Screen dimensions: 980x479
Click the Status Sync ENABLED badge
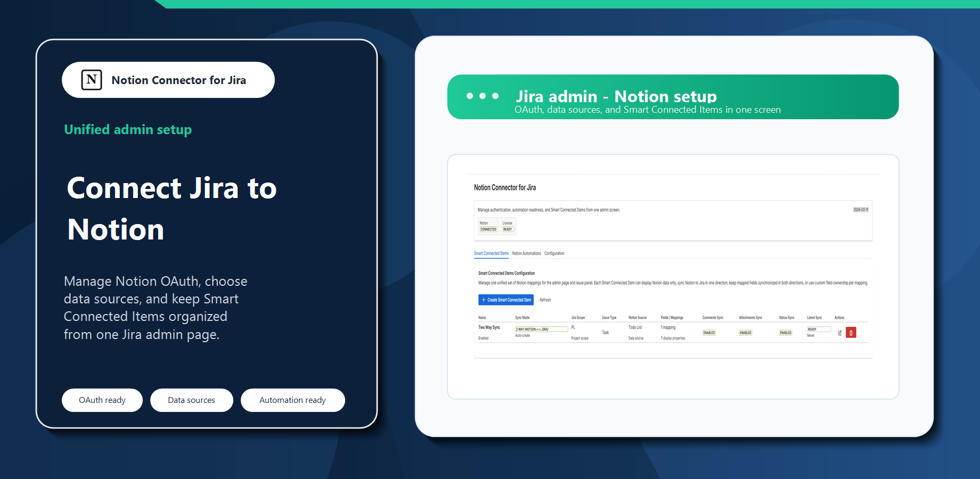(x=786, y=333)
